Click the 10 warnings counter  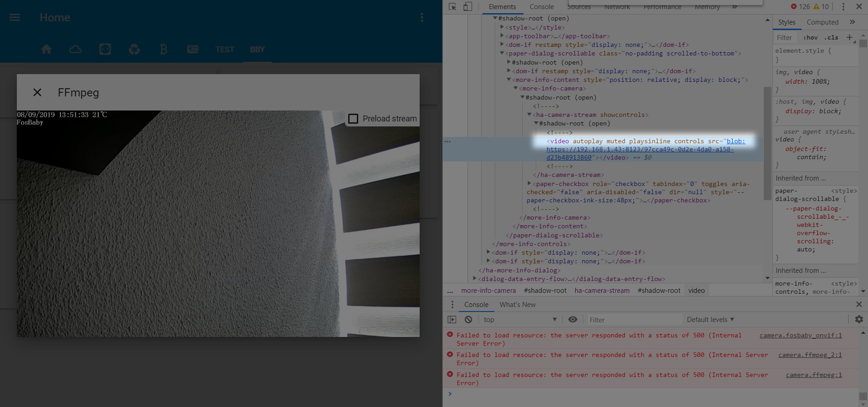(821, 6)
